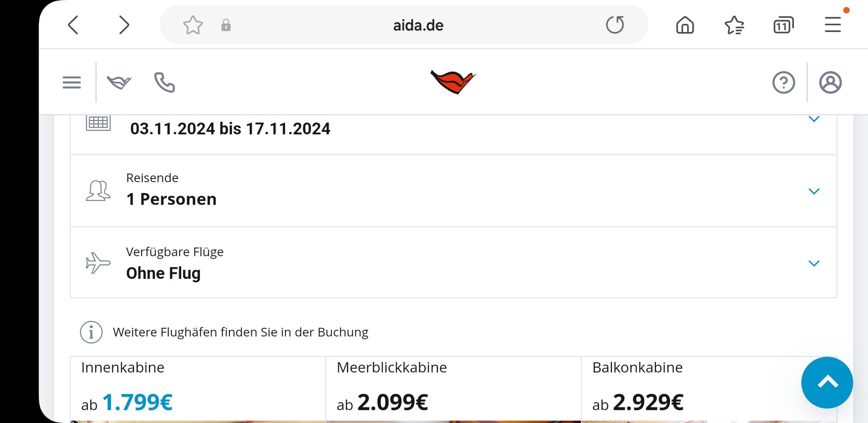Image resolution: width=868 pixels, height=423 pixels.
Task: Tap the handshake icon in AIDA header
Action: pyautogui.click(x=119, y=82)
